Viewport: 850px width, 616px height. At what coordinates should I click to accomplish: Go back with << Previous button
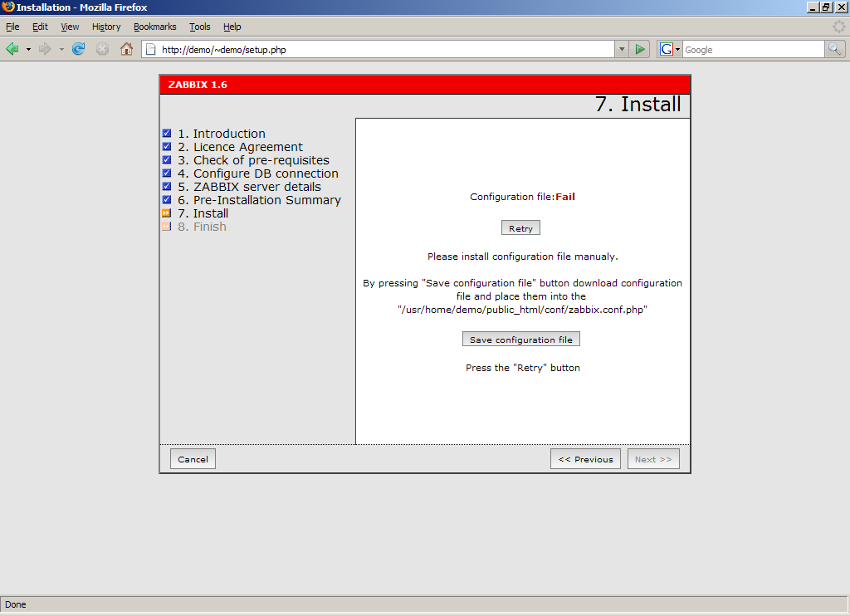pyautogui.click(x=585, y=459)
